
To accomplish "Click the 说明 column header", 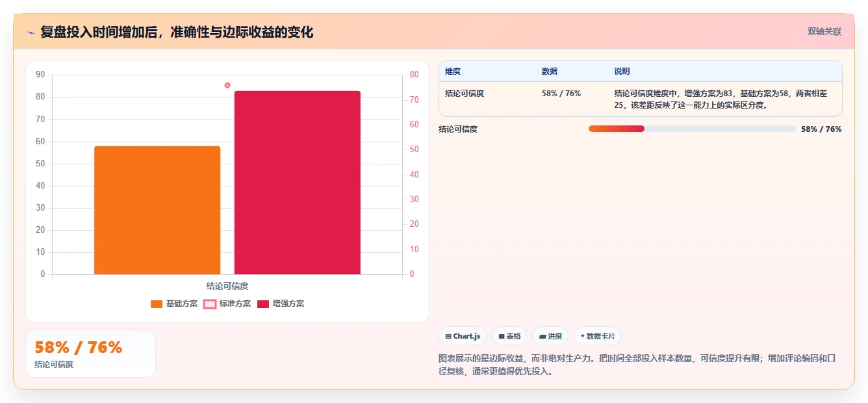I will [622, 71].
